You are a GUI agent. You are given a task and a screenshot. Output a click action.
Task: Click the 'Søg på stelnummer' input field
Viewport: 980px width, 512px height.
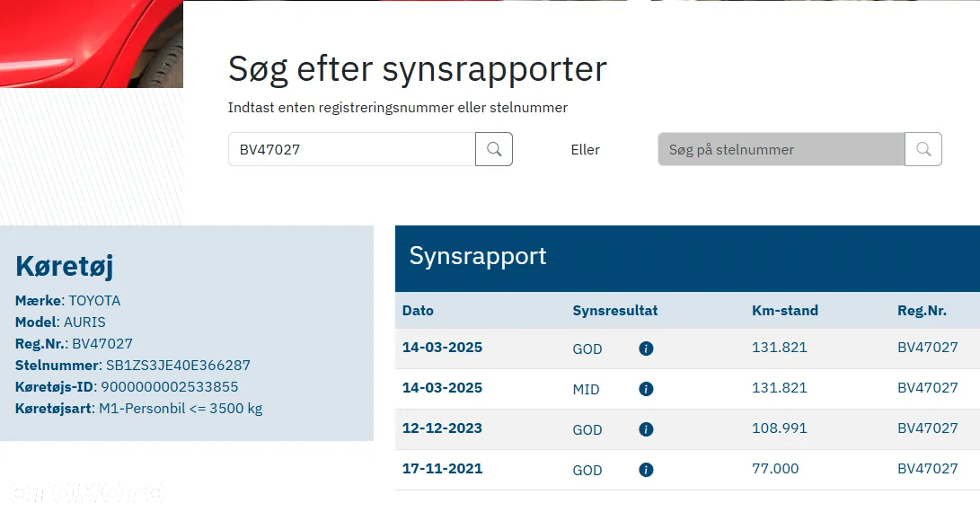(x=781, y=149)
